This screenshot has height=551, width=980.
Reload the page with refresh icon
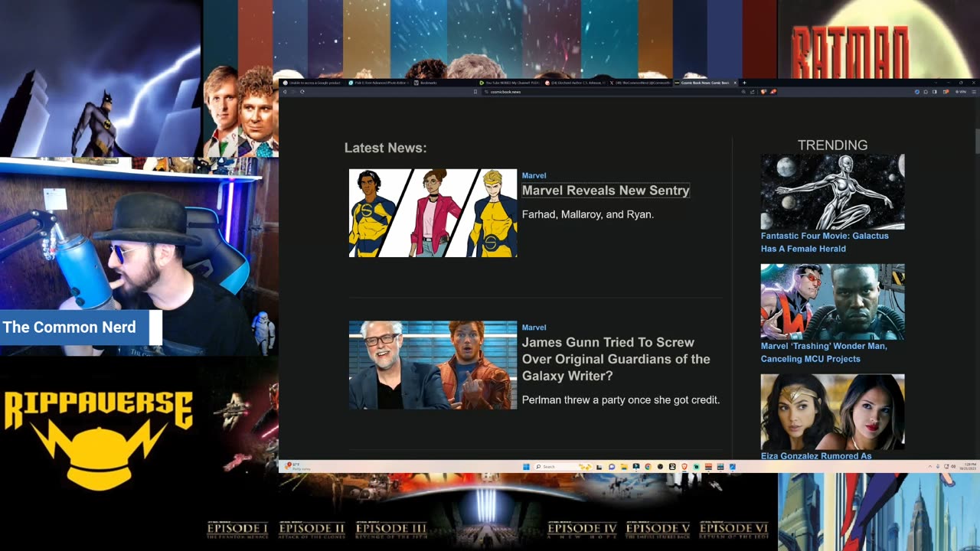[x=302, y=92]
